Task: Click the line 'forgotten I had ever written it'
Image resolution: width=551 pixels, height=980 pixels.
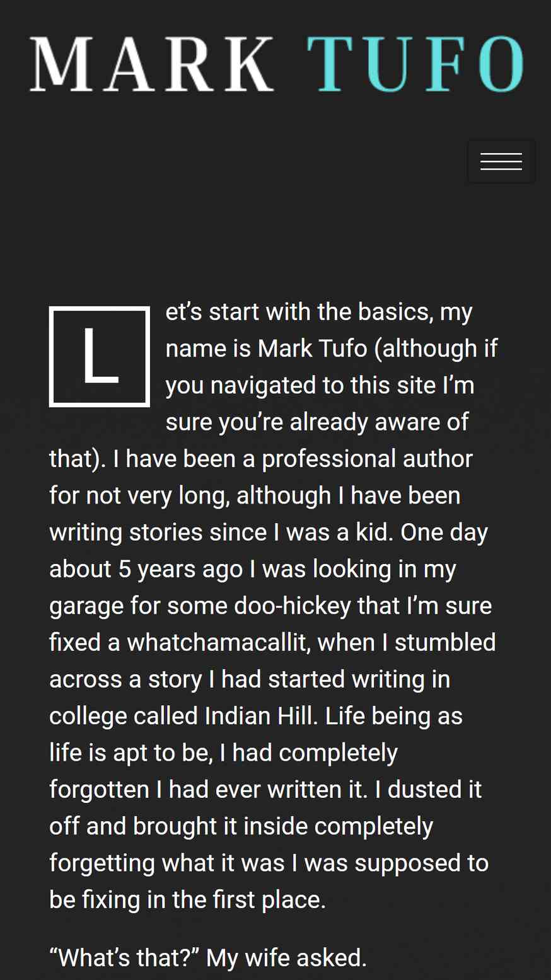Action: (x=209, y=790)
